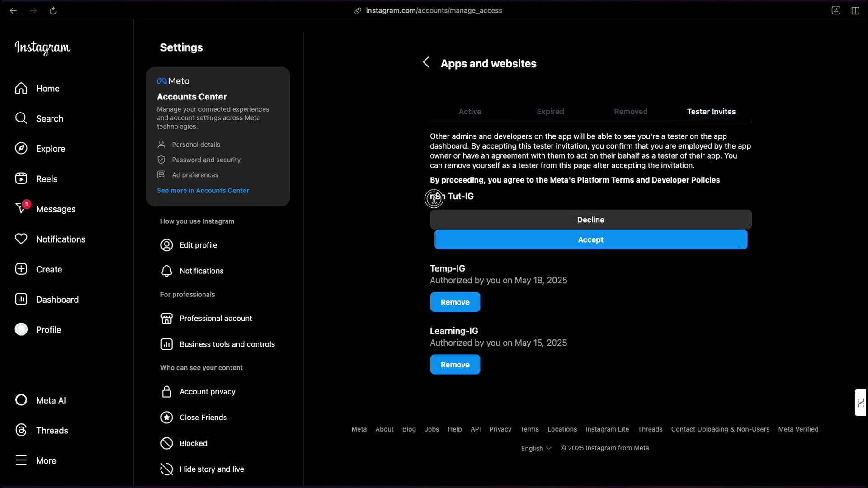Viewport: 868px width, 488px height.
Task: Remove the Learning-IG app
Action: pyautogui.click(x=455, y=365)
